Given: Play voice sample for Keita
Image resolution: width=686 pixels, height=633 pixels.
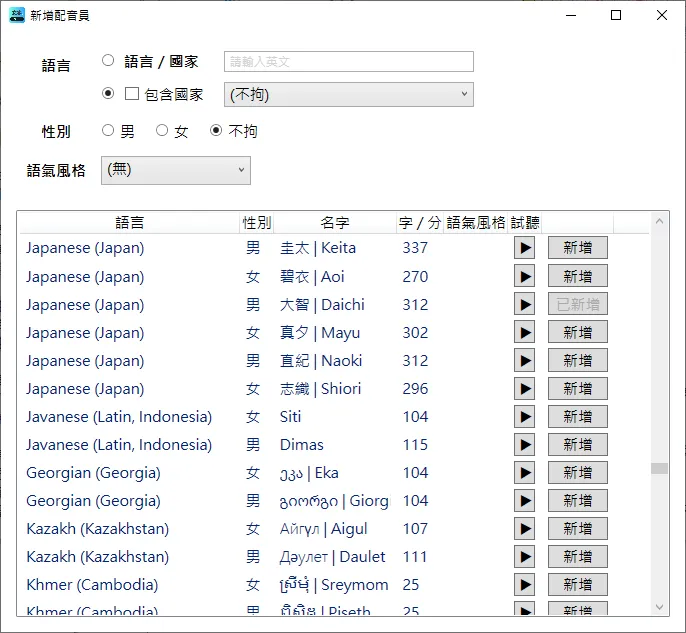Looking at the screenshot, I should [524, 248].
